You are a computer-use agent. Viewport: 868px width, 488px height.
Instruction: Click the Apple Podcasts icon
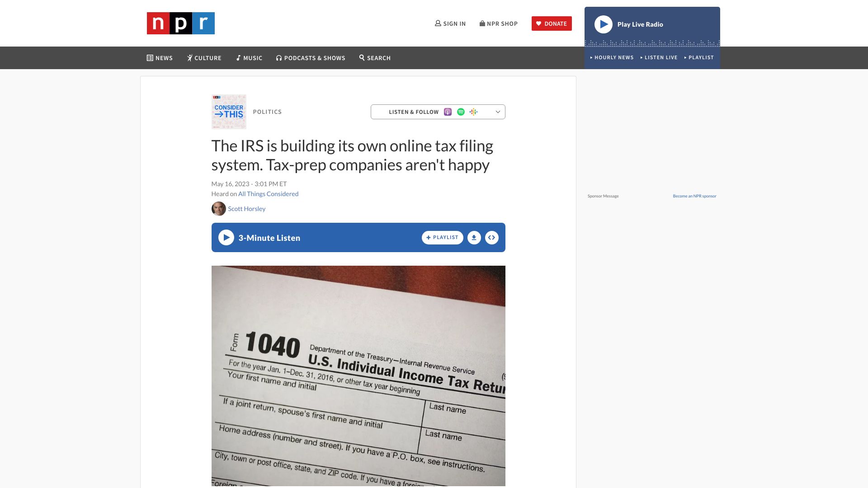(x=448, y=112)
